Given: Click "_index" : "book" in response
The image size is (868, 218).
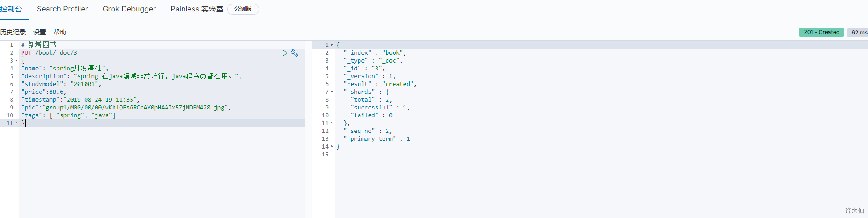Looking at the screenshot, I should click(x=375, y=53).
